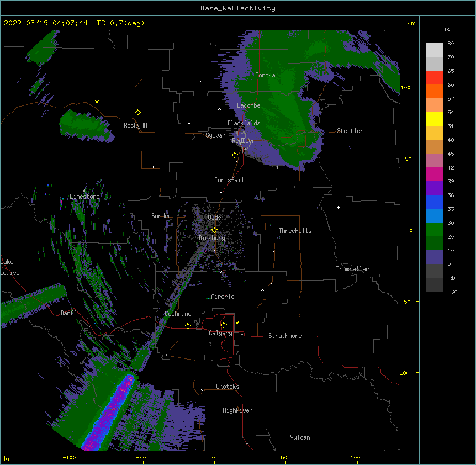Click the Base_Reflectivity title text
Screen dimensions: 476x465
point(238,8)
